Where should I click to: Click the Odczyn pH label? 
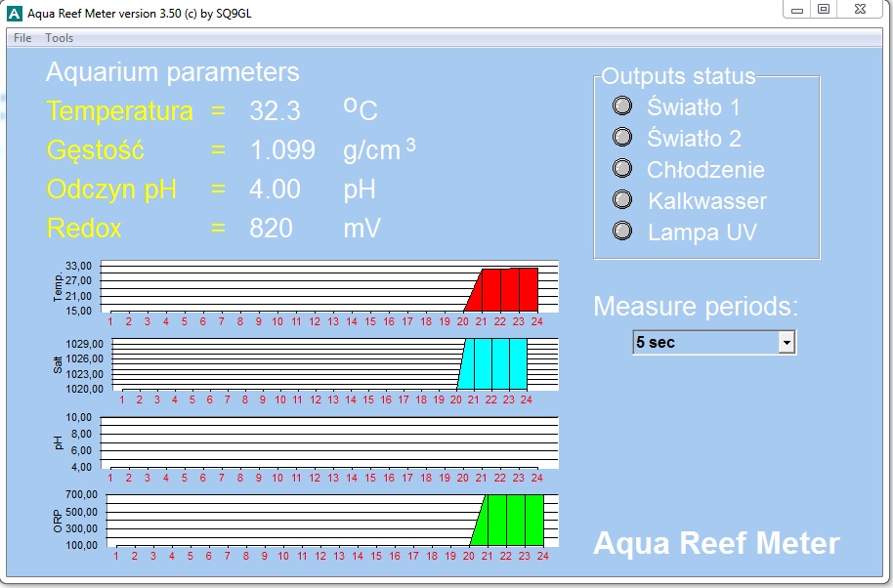point(111,189)
